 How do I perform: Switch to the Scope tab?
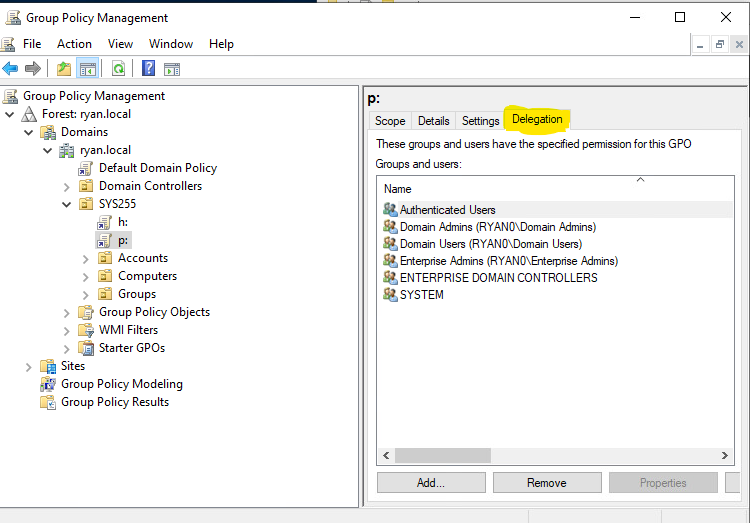point(390,121)
